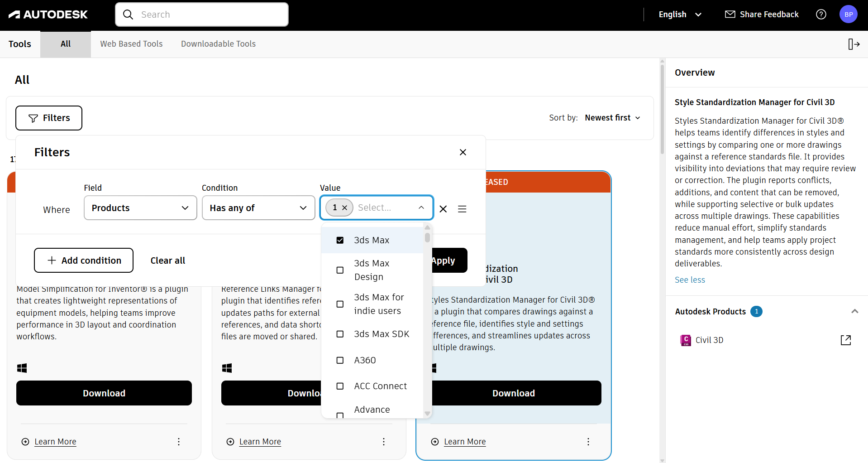Click the Search input field
The width and height of the screenshot is (868, 463).
[202, 14]
